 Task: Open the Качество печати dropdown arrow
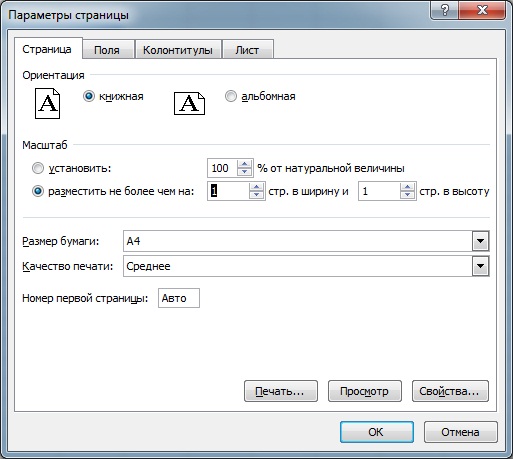[480, 266]
